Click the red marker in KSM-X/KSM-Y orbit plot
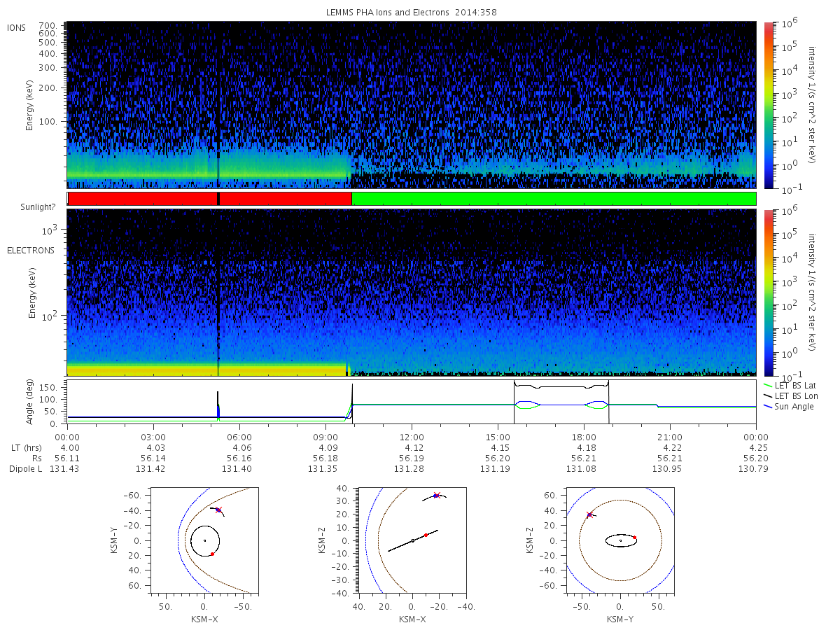840x630 pixels. 212,554
